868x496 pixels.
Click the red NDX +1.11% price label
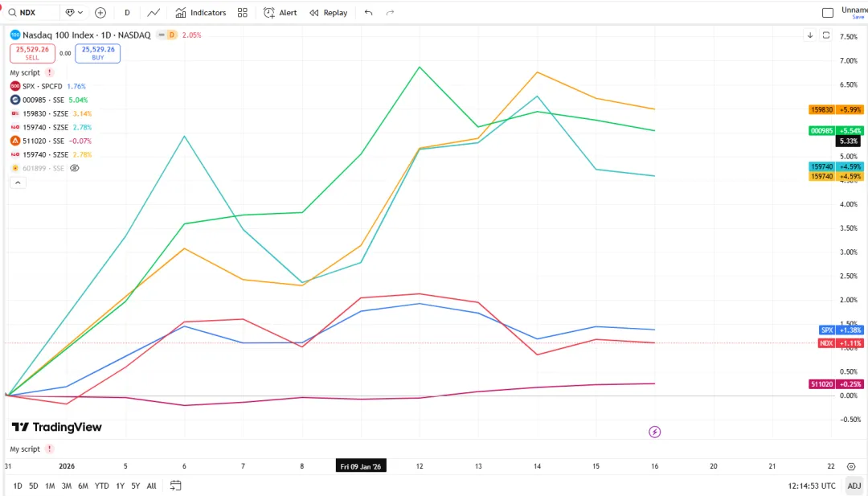[x=841, y=343]
